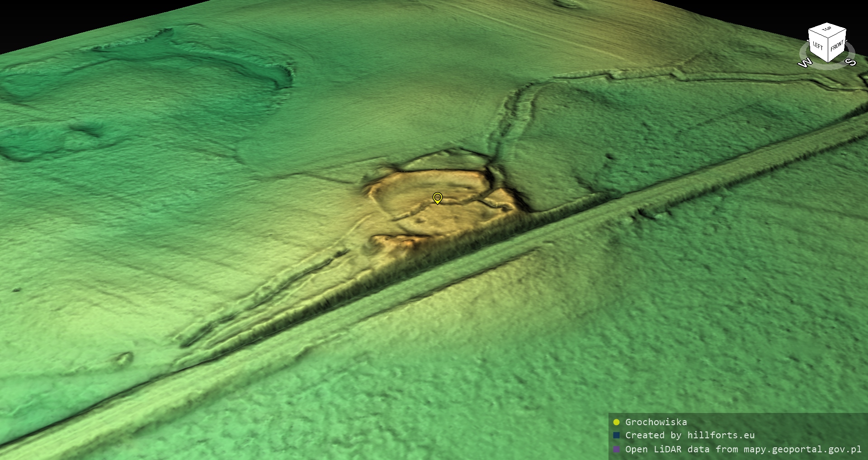Screen dimensions: 868x460
Task: Open the Created by hillforts.eu link
Action: coord(690,435)
